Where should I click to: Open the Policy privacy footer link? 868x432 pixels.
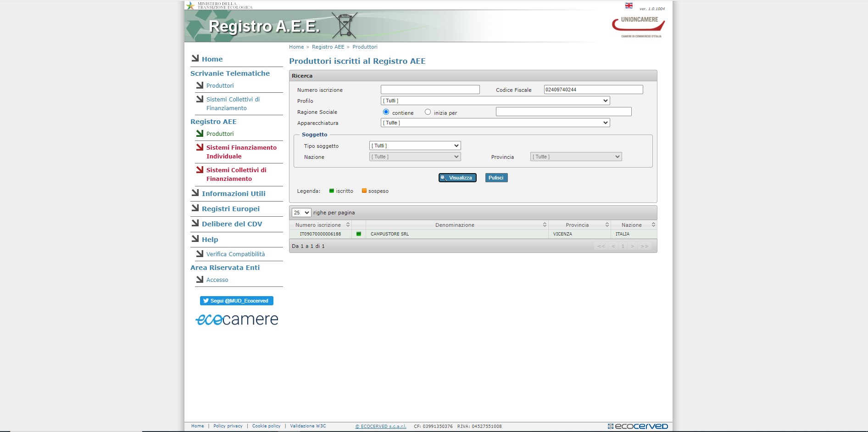point(228,426)
